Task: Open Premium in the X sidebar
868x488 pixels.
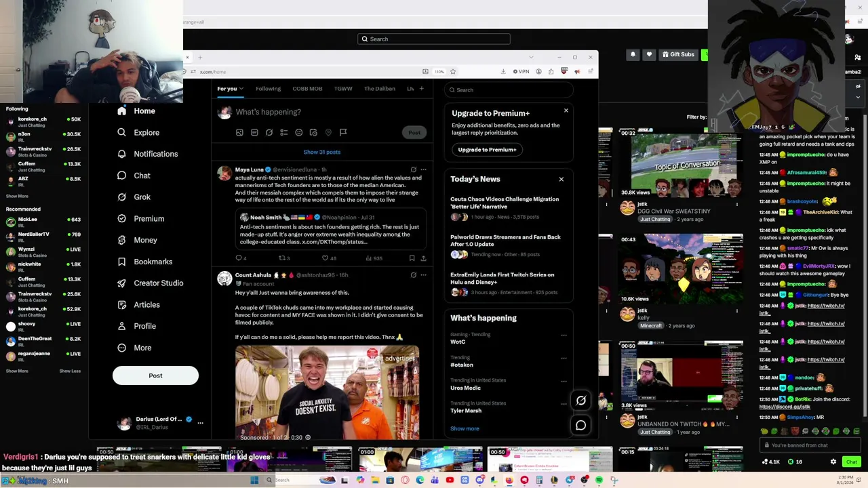Action: coord(140,219)
